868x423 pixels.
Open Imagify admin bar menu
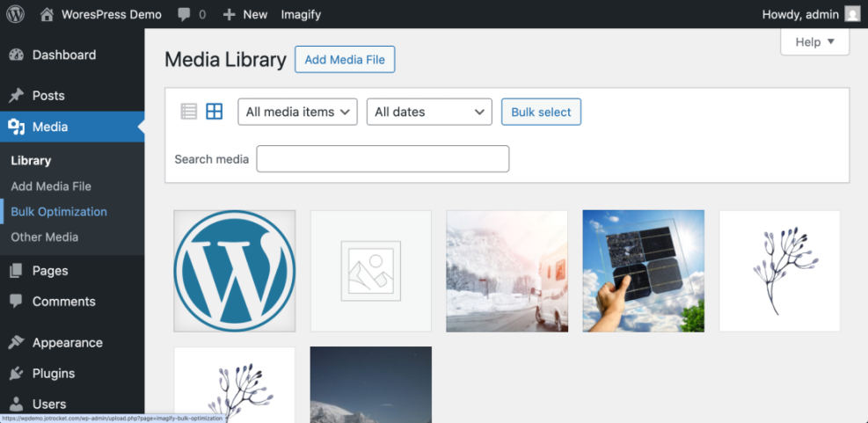(301, 15)
